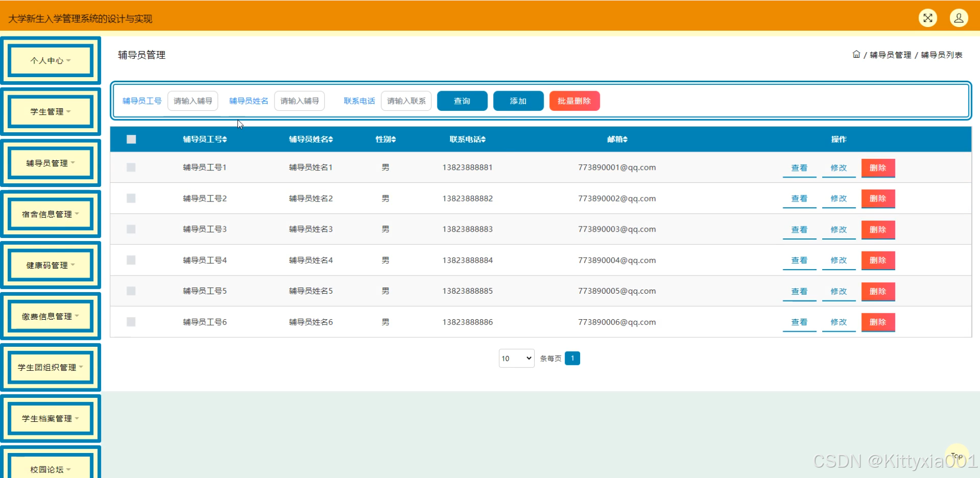The height and width of the screenshot is (478, 980).
Task: Click the red 批量删除 button
Action: (x=574, y=101)
